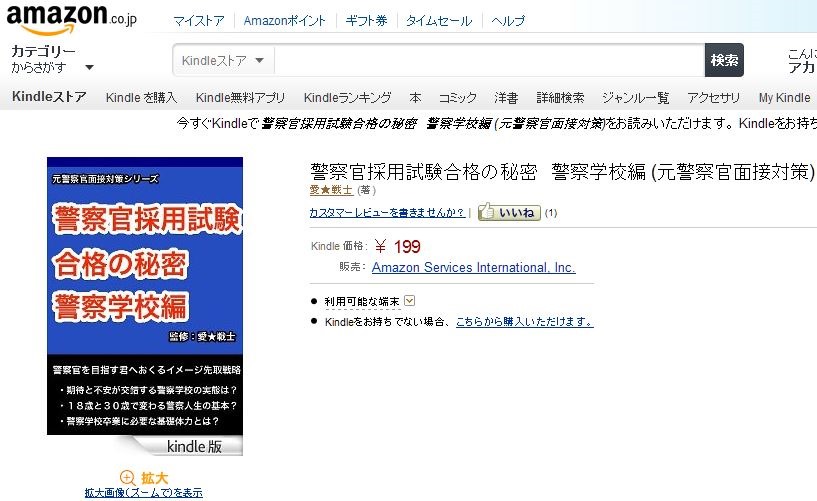Select タイムセール in top navigation

(x=439, y=21)
